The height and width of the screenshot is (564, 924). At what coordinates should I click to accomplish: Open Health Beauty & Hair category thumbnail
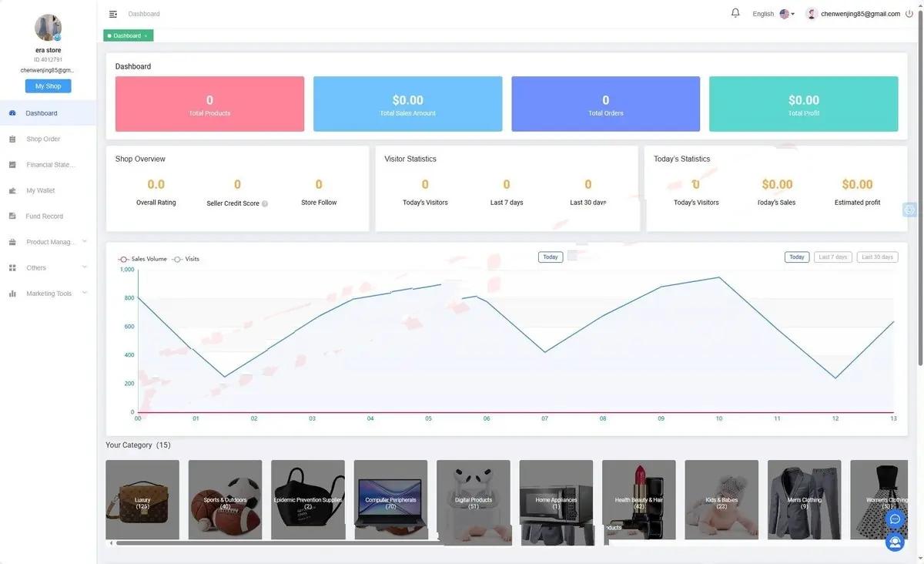(x=639, y=499)
